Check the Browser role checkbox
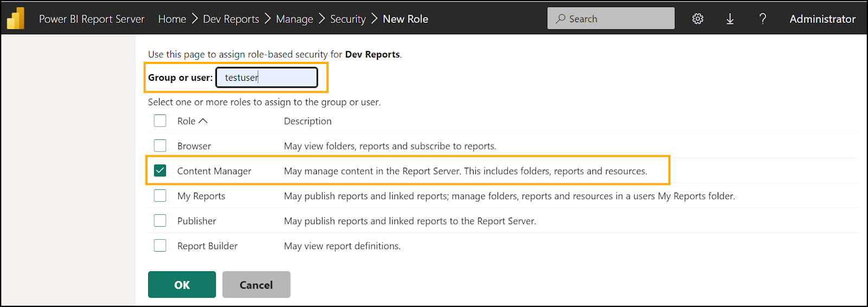 (x=160, y=146)
